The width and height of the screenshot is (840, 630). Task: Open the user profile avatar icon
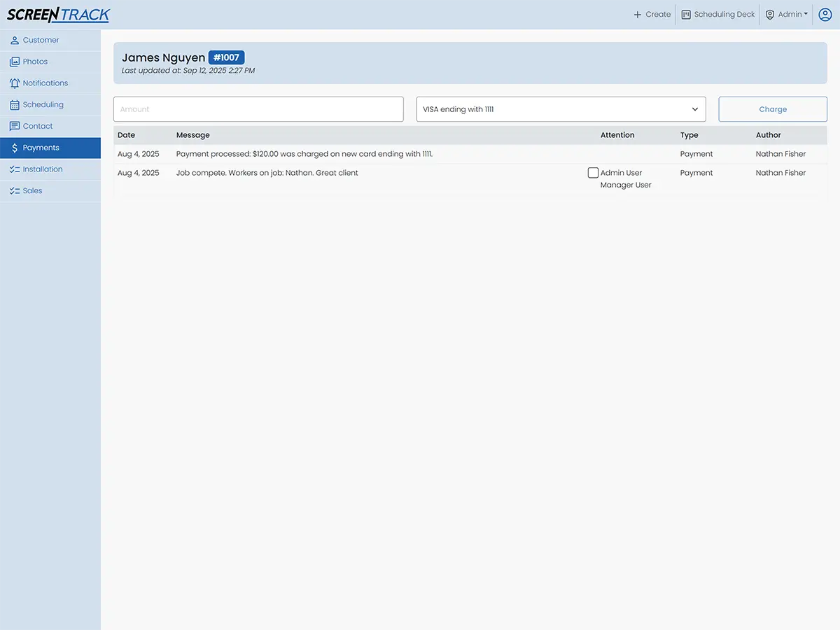click(x=825, y=15)
